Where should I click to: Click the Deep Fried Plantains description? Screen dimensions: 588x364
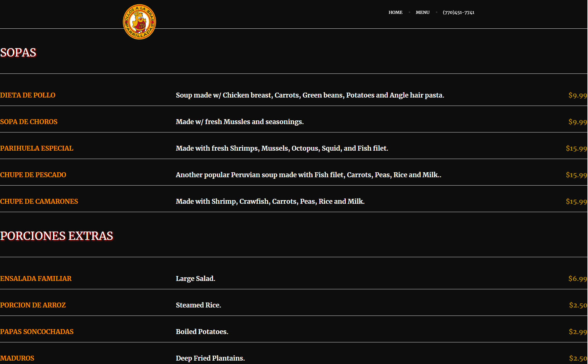pyautogui.click(x=210, y=358)
